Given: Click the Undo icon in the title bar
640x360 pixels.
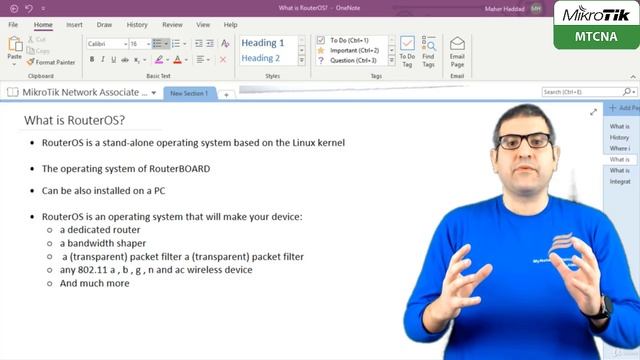Looking at the screenshot, I should tap(29, 8).
